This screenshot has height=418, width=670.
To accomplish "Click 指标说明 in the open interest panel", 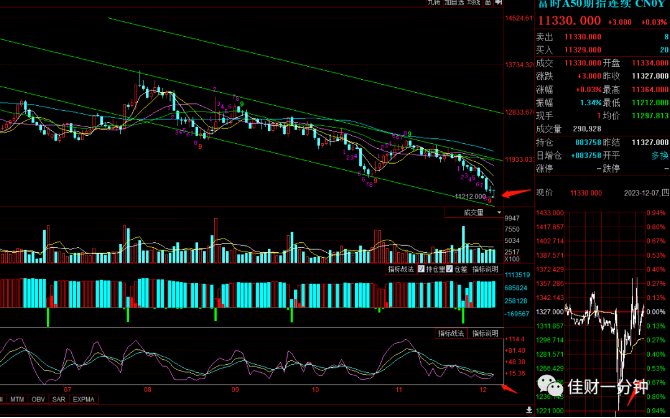I will pos(485,269).
